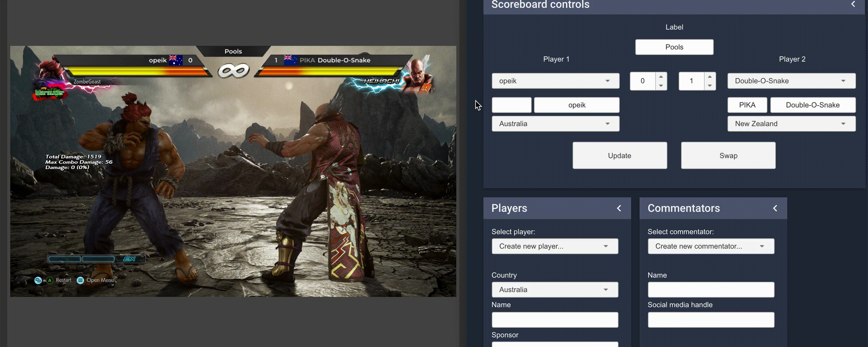Open the Players panel Country dropdown
The image size is (868, 347).
555,290
